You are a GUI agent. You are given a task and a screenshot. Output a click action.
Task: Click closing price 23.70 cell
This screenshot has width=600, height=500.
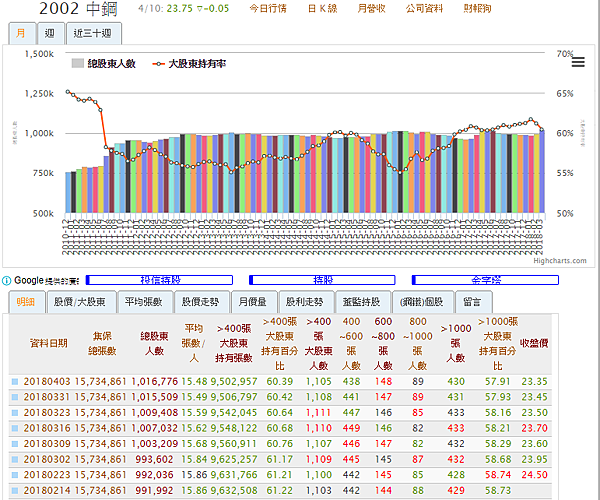534,428
